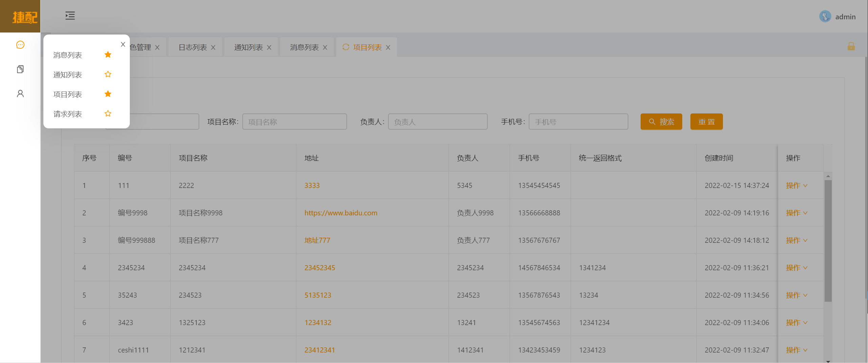Click the 重置 reset button

click(706, 121)
